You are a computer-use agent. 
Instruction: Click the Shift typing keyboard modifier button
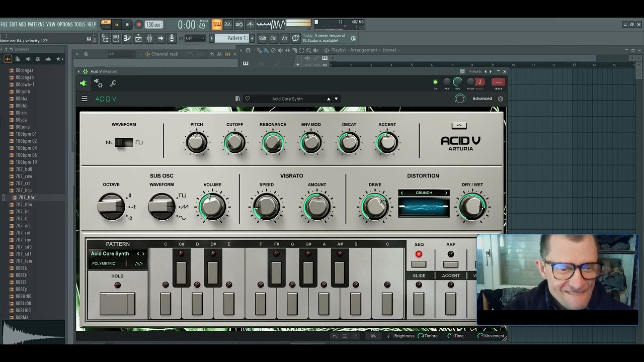[x=262, y=38]
